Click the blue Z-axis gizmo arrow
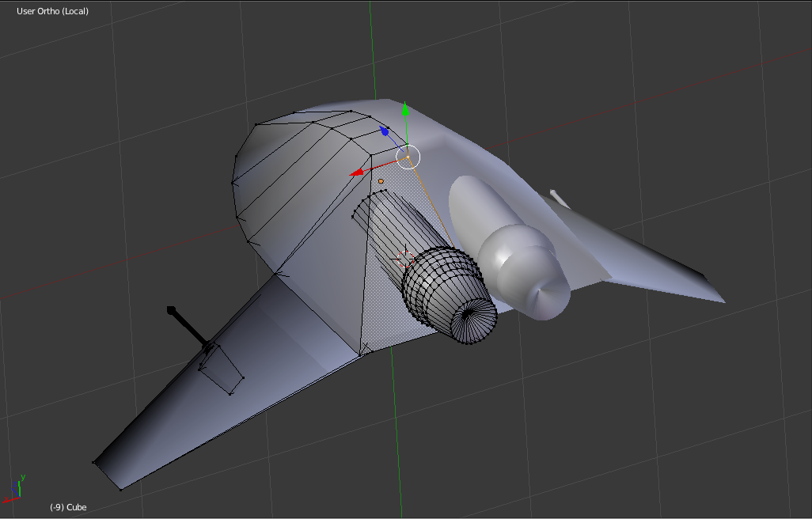 point(385,131)
